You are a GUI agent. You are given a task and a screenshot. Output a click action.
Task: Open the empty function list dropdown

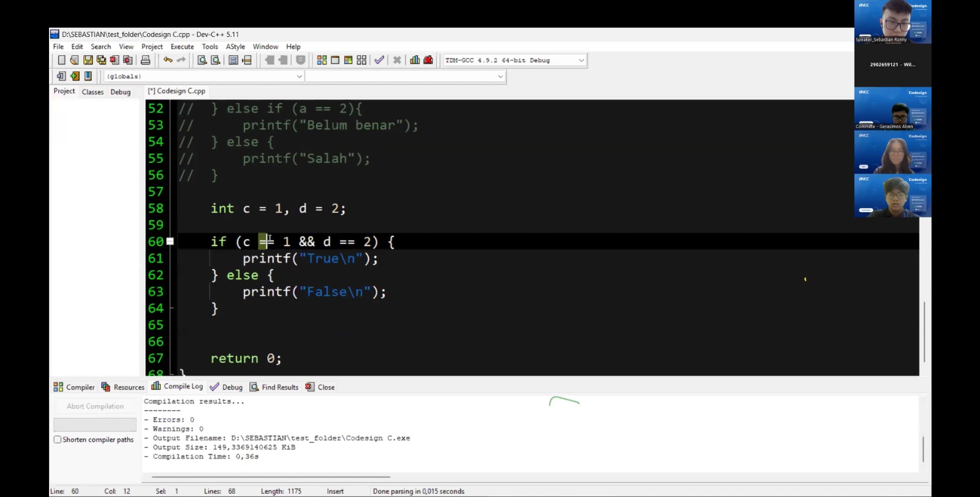point(500,77)
